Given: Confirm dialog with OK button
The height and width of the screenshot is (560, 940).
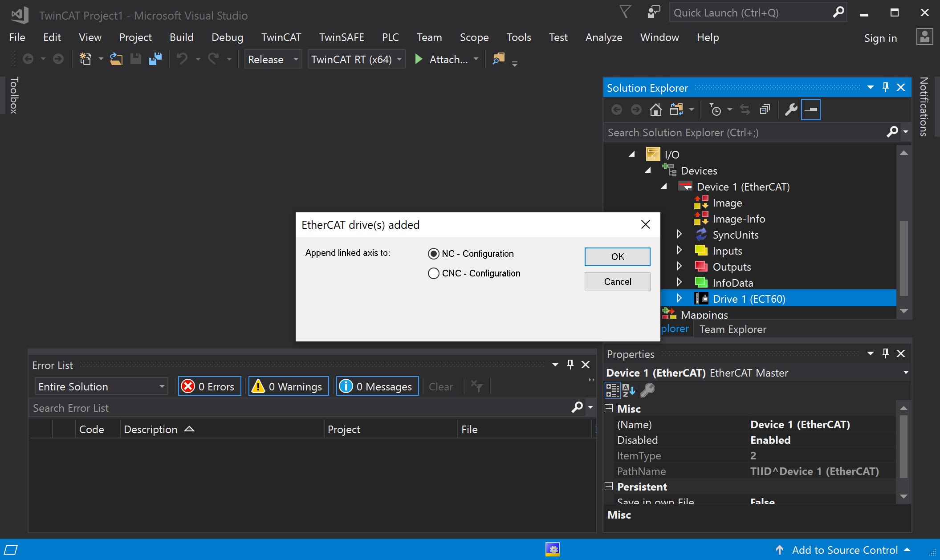Looking at the screenshot, I should 617,257.
